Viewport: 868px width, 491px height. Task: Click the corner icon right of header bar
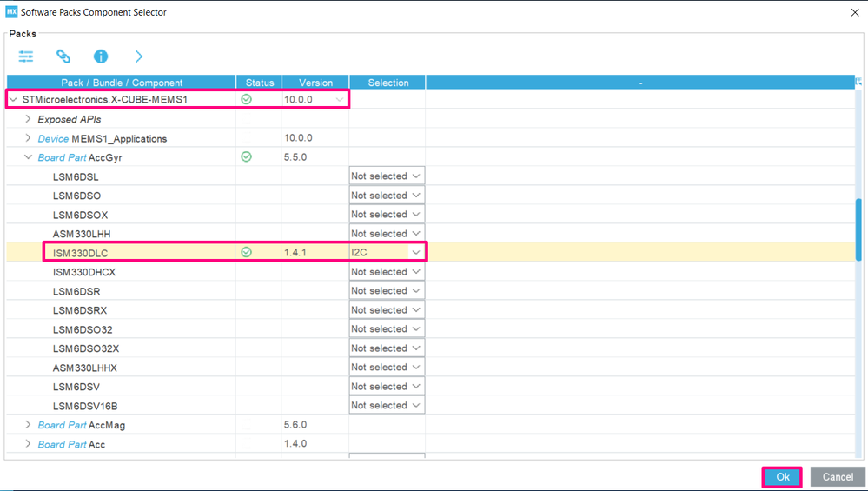pyautogui.click(x=858, y=82)
